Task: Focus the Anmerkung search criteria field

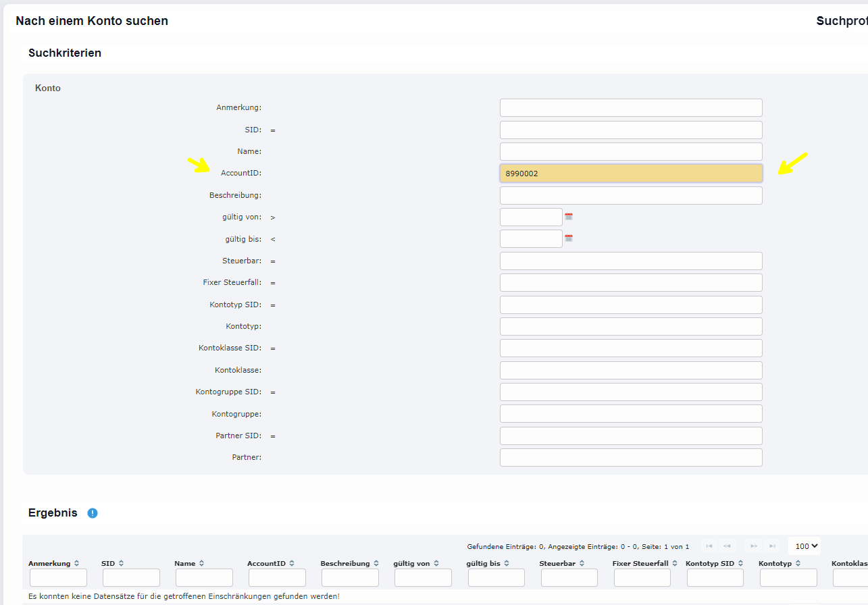Action: tap(630, 108)
